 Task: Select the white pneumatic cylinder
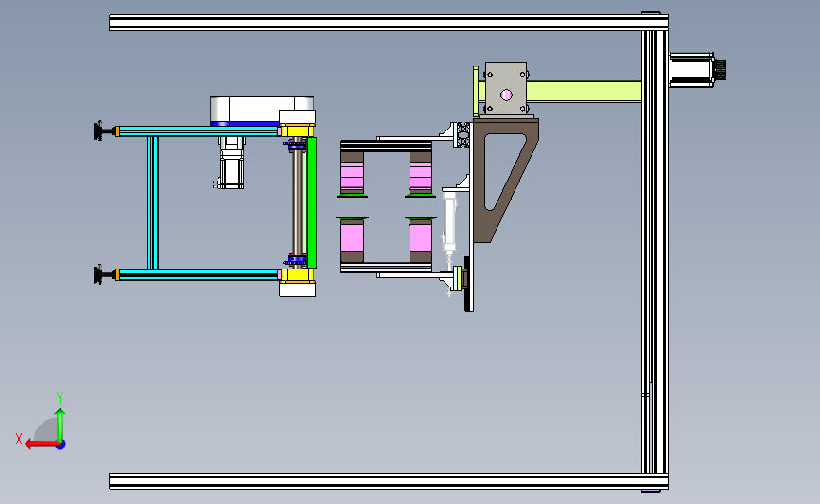(449, 222)
